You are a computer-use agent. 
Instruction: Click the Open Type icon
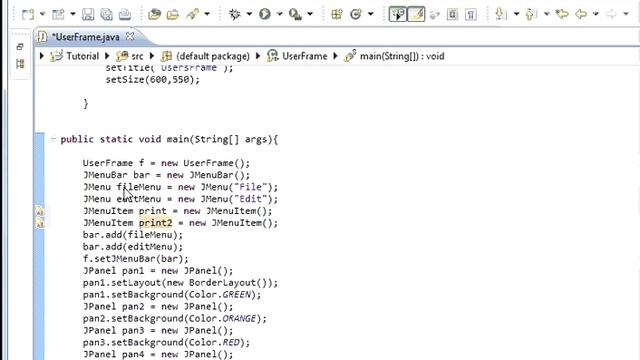154,14
